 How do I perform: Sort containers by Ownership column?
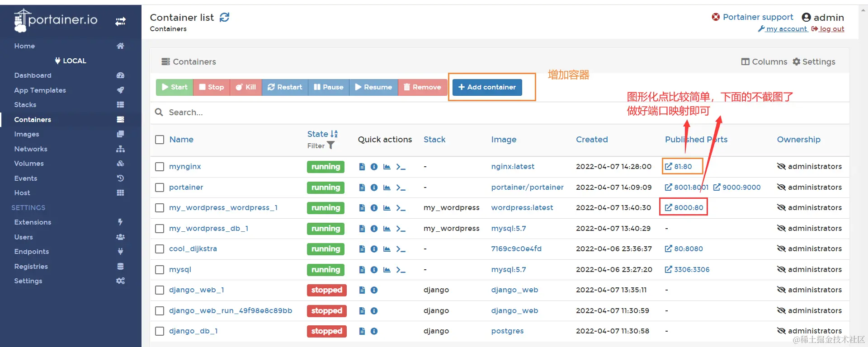[798, 140]
